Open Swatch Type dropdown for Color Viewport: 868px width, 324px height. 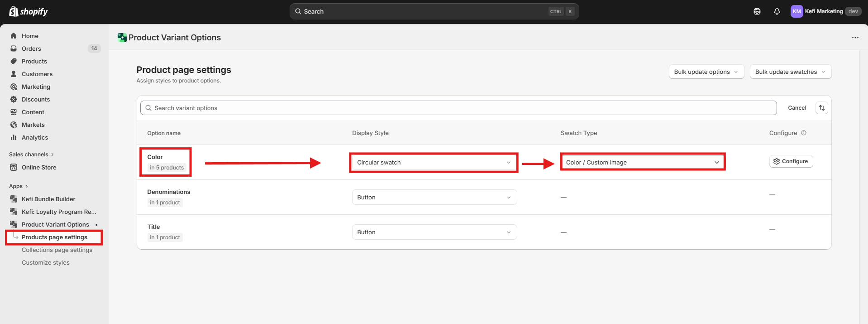click(x=642, y=162)
